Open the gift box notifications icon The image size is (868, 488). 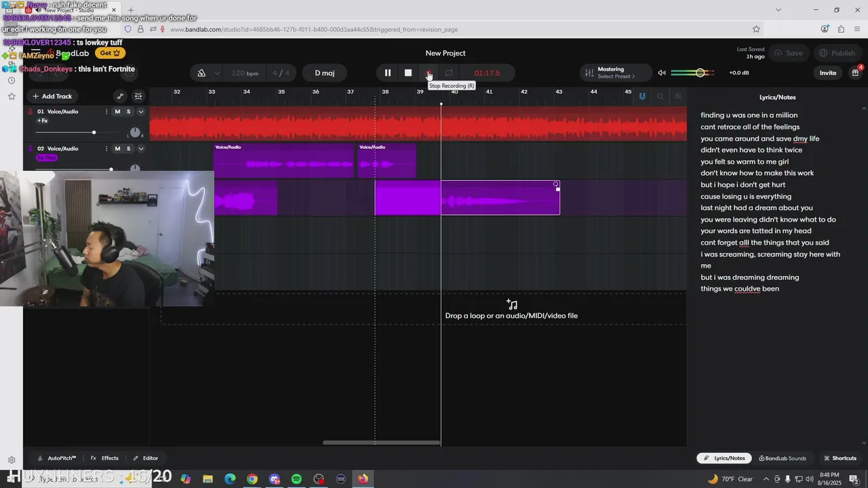pos(856,73)
